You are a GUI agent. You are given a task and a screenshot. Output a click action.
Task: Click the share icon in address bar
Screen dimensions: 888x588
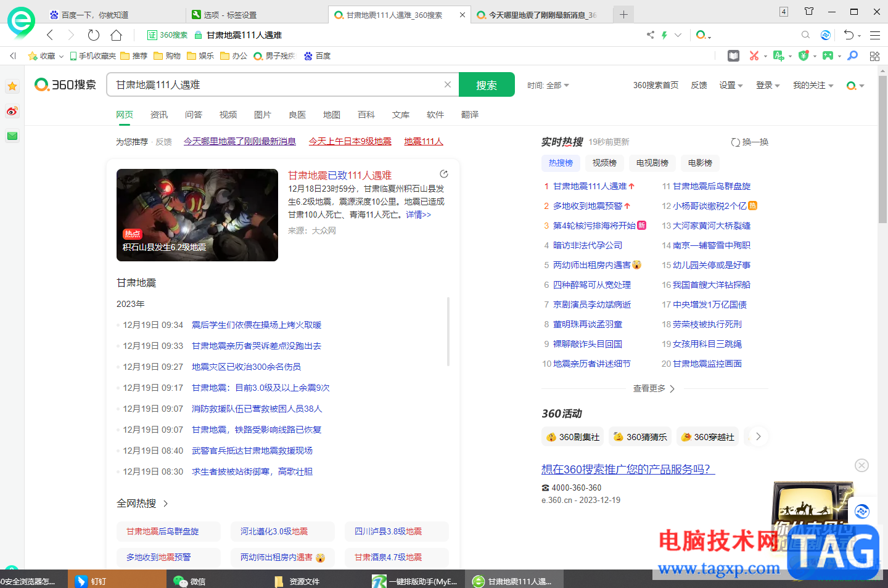tap(649, 35)
